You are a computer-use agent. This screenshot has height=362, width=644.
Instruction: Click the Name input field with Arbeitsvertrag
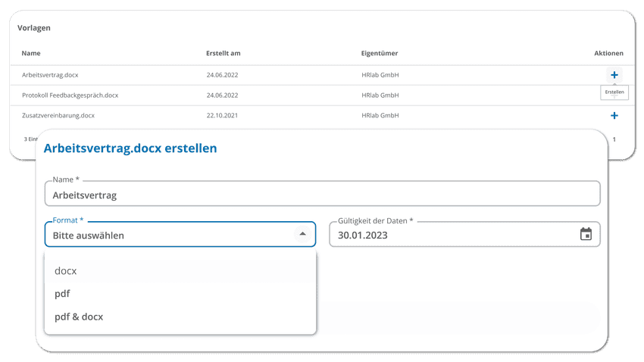323,194
